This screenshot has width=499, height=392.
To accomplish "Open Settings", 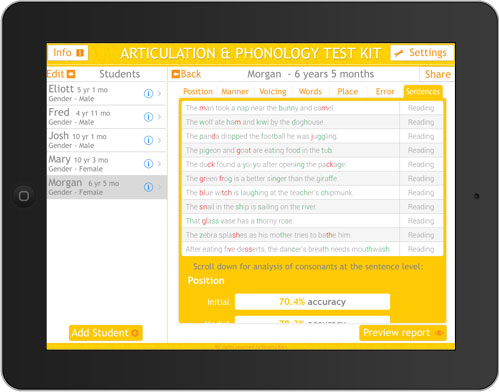I will tap(422, 53).
